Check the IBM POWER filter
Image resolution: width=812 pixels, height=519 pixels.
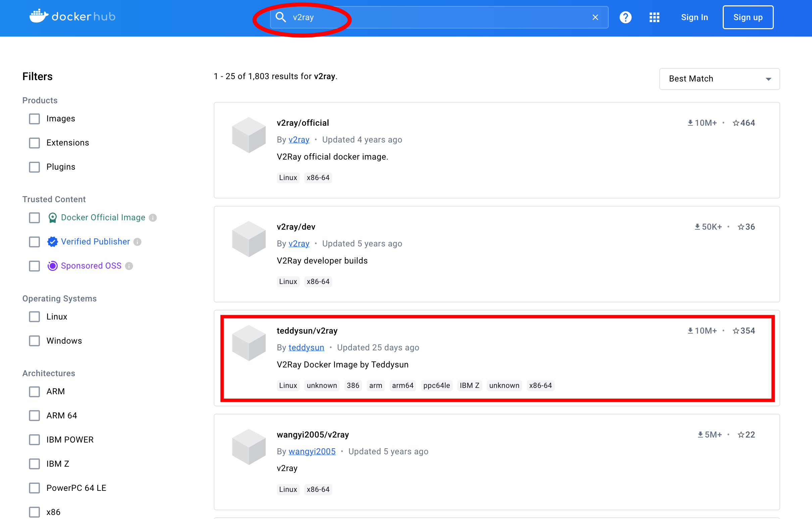[x=35, y=440]
